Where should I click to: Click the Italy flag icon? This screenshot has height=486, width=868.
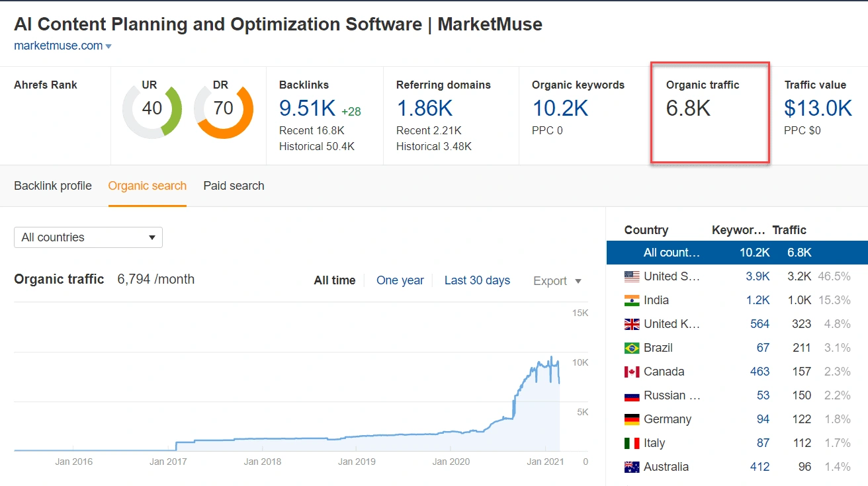pos(632,443)
